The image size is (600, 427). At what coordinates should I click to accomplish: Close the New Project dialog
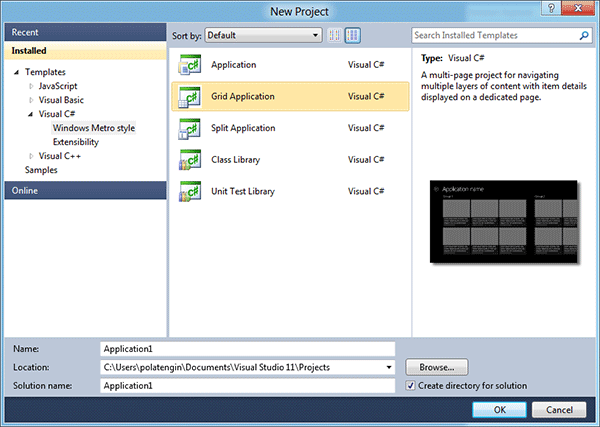coord(578,8)
